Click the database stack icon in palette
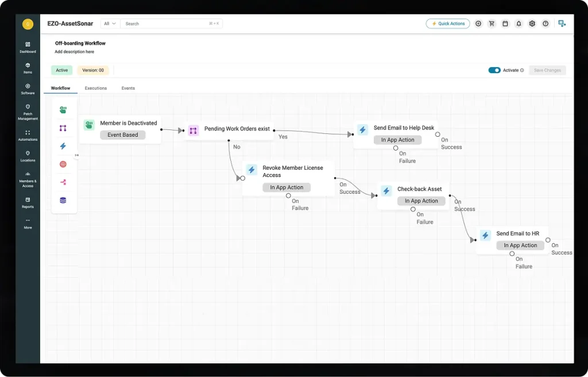The height and width of the screenshot is (377, 588). click(63, 200)
